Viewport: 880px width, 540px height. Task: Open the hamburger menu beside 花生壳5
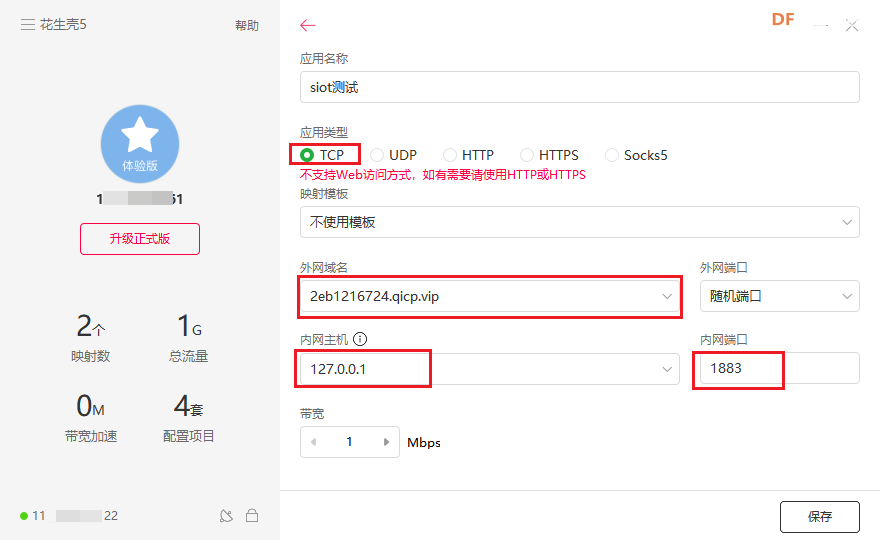(28, 25)
